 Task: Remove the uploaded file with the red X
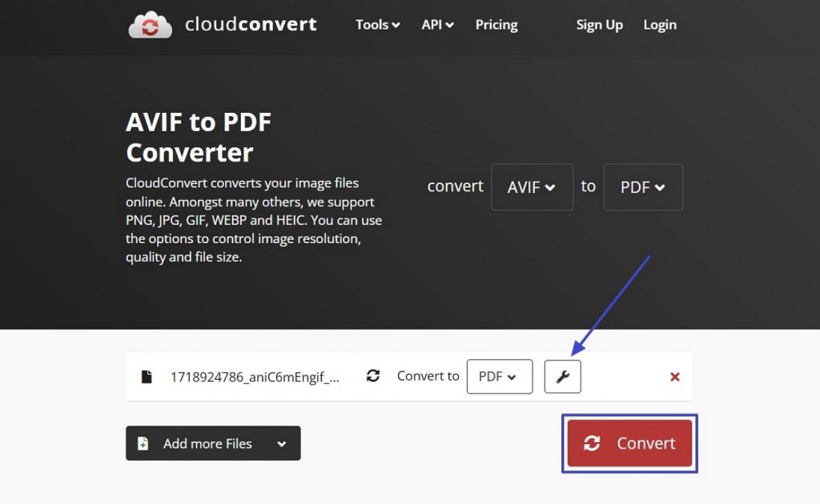675,376
